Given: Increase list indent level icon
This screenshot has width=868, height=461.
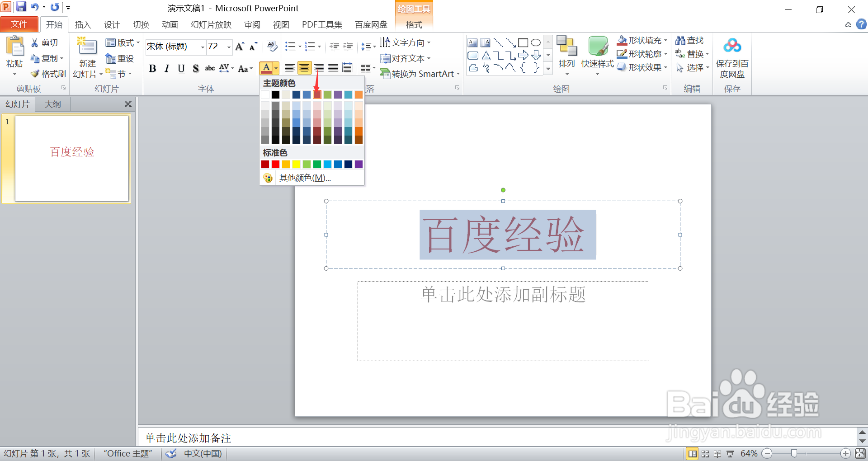Looking at the screenshot, I should [348, 47].
